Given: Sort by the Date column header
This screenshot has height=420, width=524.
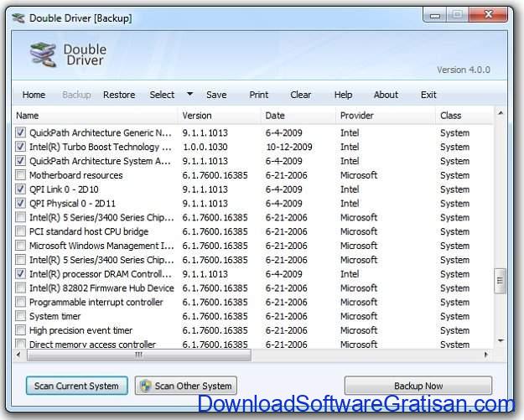Looking at the screenshot, I should (x=298, y=116).
